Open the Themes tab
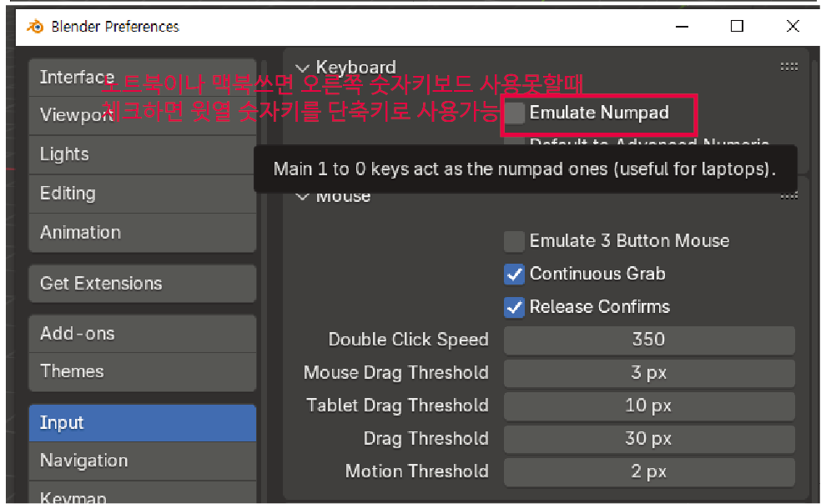Image resolution: width=821 pixels, height=504 pixels. [143, 372]
